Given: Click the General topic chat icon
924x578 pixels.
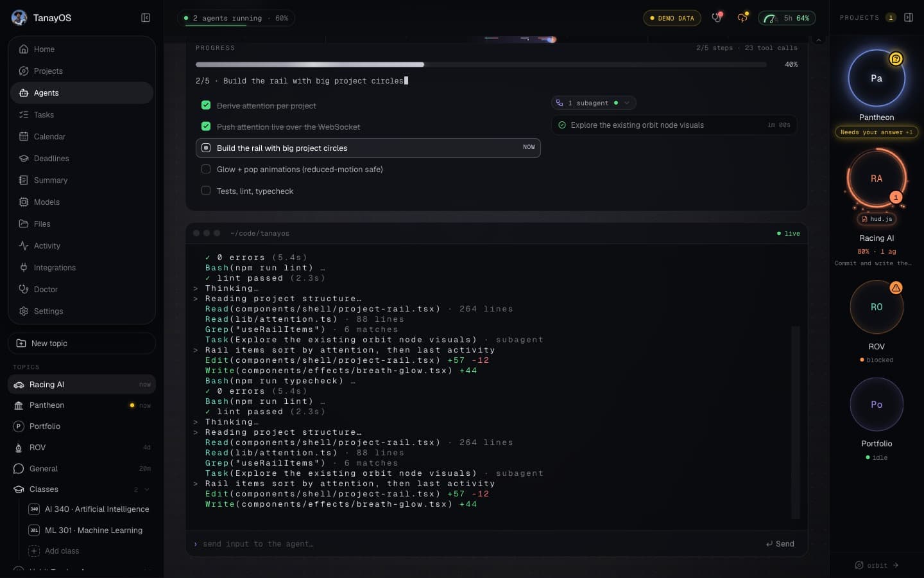Looking at the screenshot, I should point(19,469).
